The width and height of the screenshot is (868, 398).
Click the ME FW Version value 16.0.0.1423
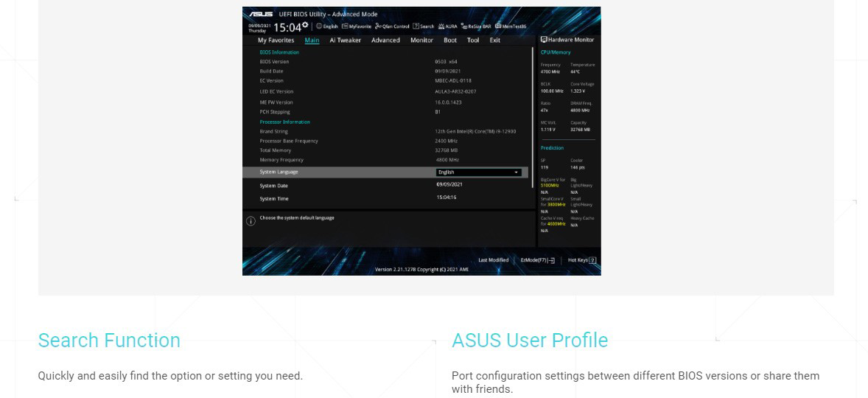(x=449, y=102)
